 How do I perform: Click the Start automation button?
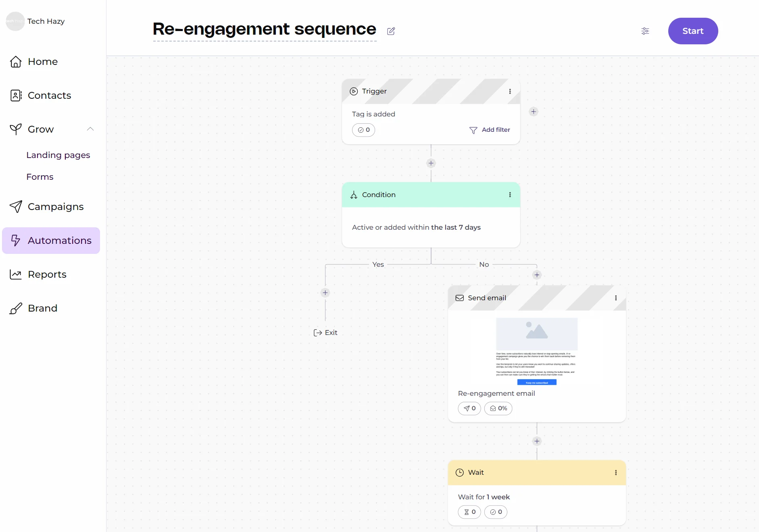coord(693,31)
